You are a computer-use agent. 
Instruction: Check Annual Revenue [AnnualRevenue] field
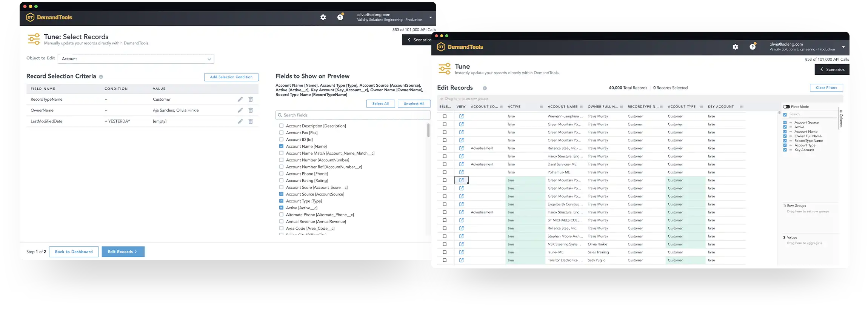(x=281, y=221)
